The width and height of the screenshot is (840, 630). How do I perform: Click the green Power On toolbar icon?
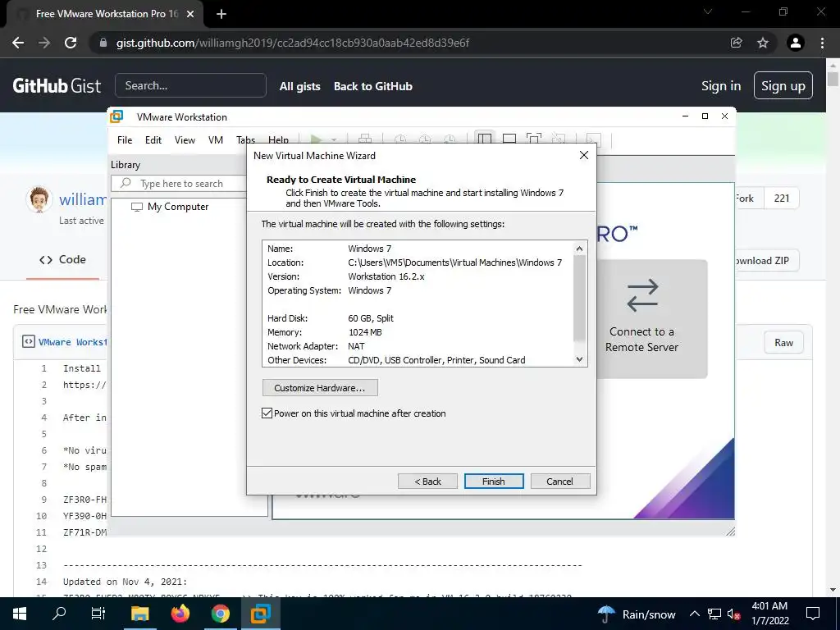coord(316,139)
